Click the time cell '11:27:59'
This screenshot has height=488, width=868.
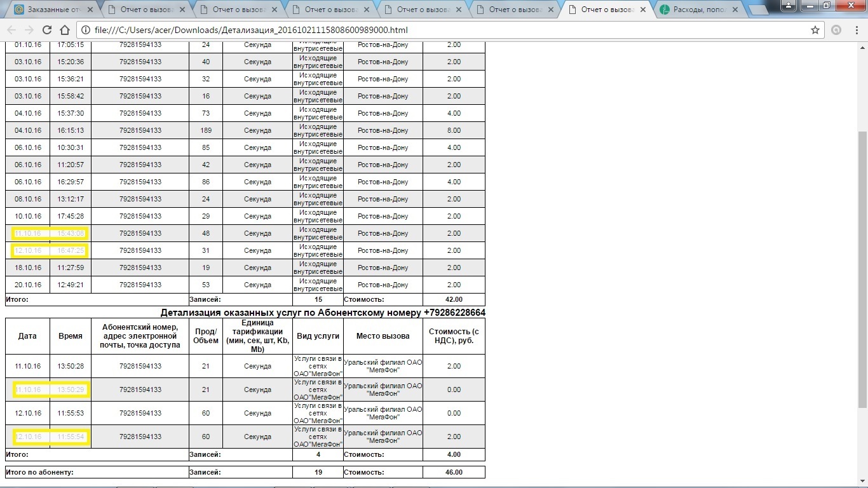click(71, 268)
